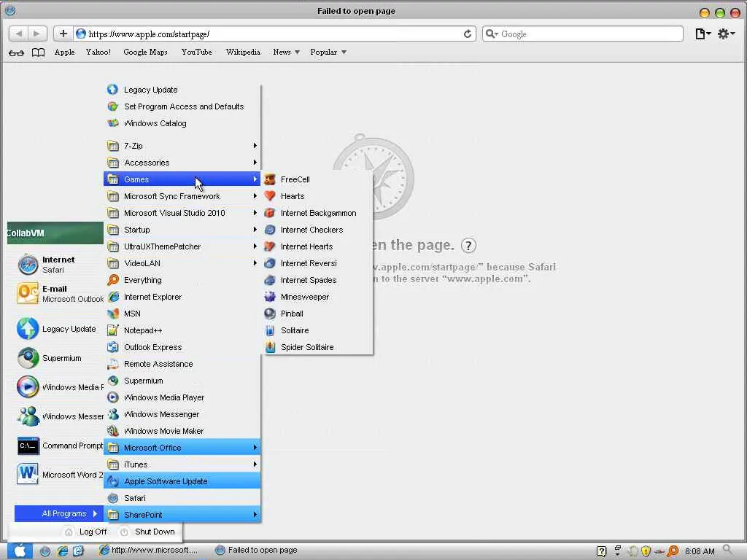Image resolution: width=747 pixels, height=560 pixels.
Task: Open Microsoft Word from the start menu
Action: pos(59,475)
